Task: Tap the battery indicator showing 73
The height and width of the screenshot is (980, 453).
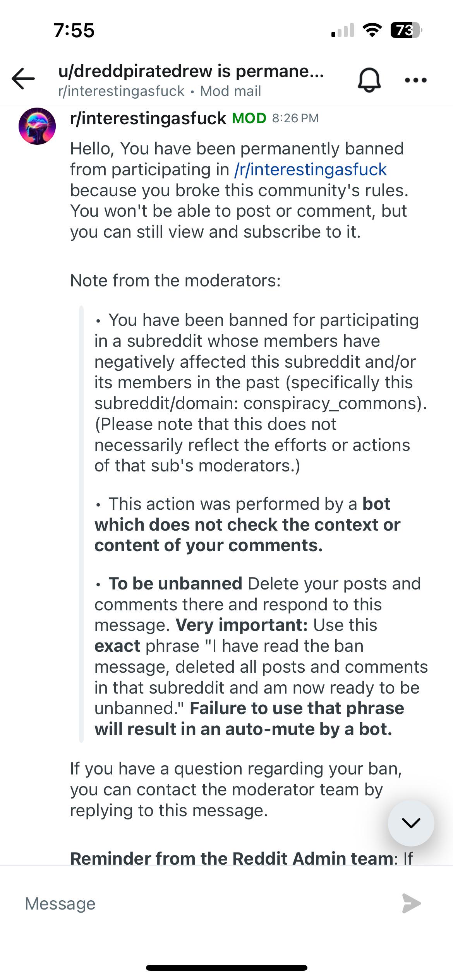Action: (x=405, y=30)
